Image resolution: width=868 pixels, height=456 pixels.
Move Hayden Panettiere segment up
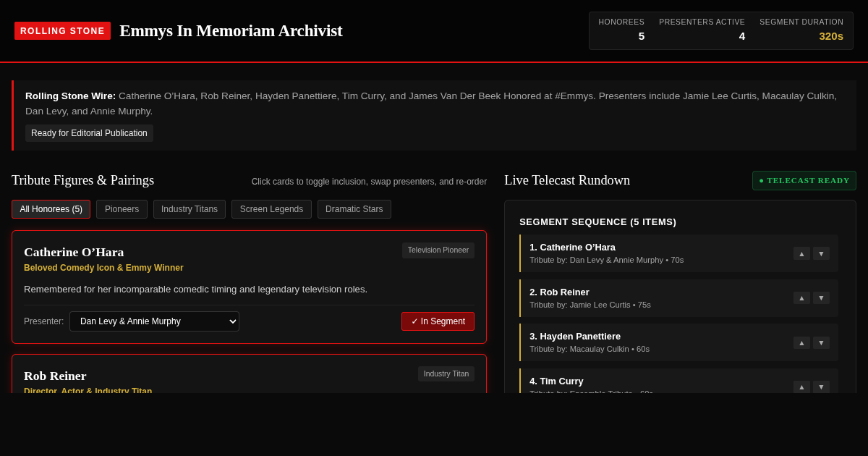pos(801,342)
